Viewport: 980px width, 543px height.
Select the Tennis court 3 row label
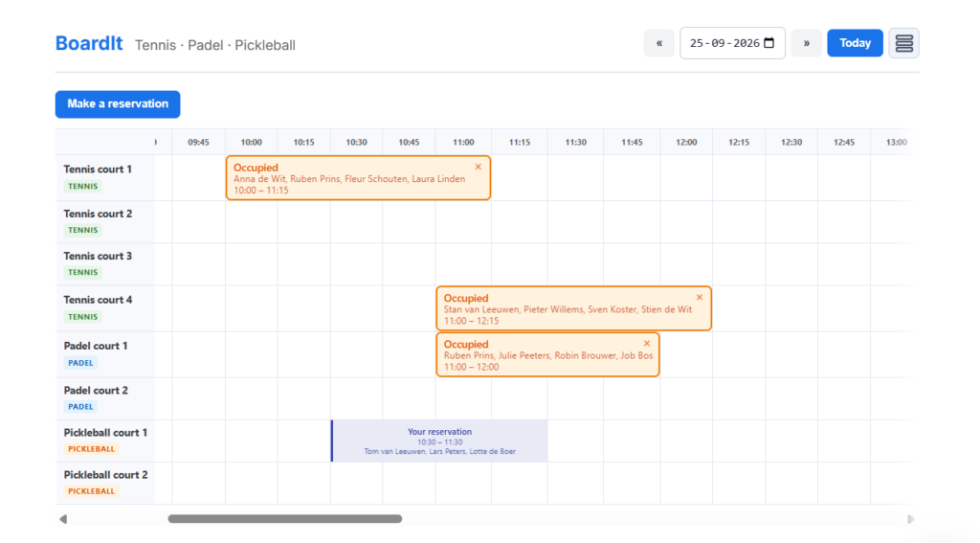click(98, 257)
